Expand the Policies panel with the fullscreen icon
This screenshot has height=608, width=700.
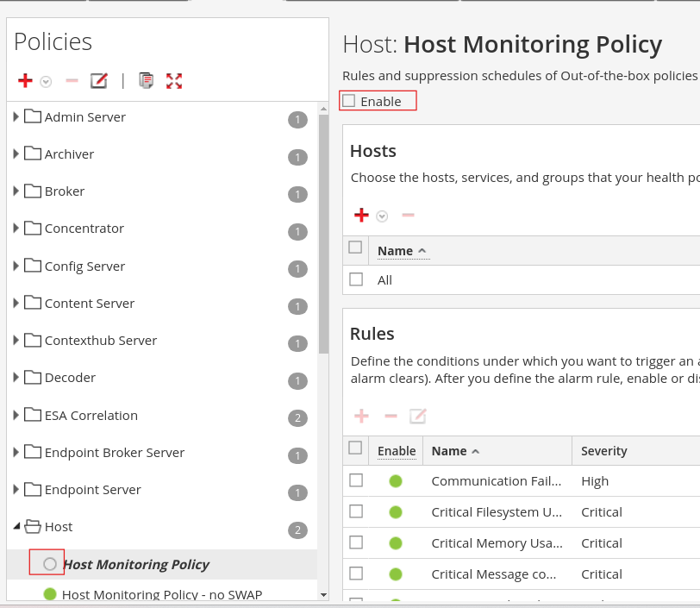coord(173,80)
